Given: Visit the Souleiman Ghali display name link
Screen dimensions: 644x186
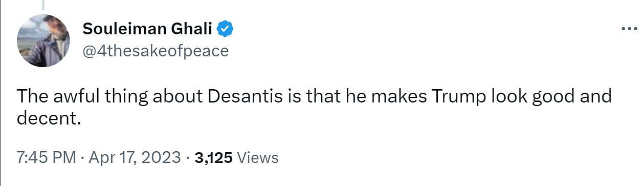Looking at the screenshot, I should [147, 30].
